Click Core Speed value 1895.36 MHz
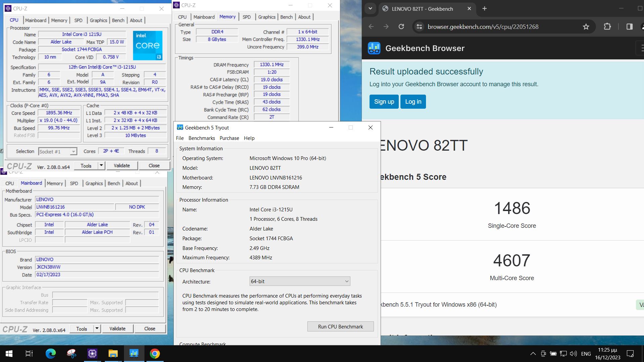The image size is (644, 362). (59, 113)
